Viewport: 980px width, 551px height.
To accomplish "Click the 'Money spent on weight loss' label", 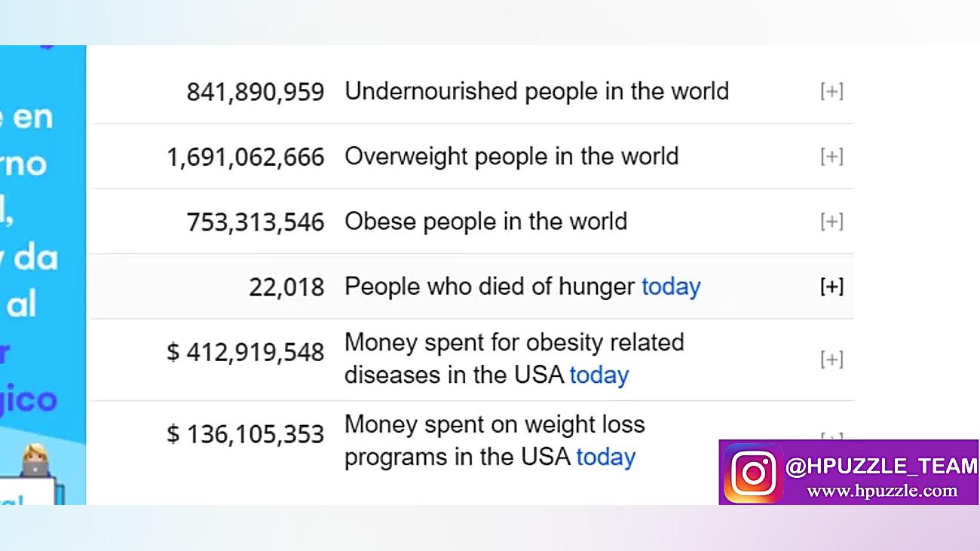I will click(x=494, y=425).
